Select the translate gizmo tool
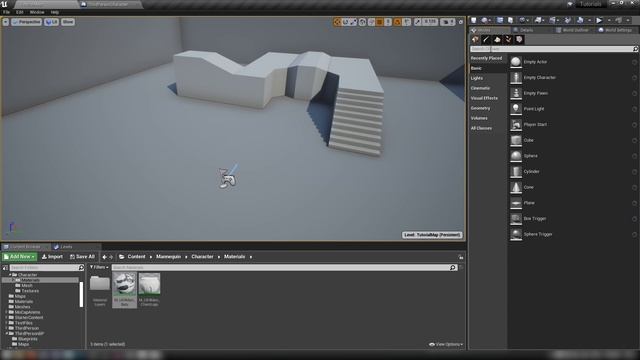640x360 pixels. (x=337, y=22)
